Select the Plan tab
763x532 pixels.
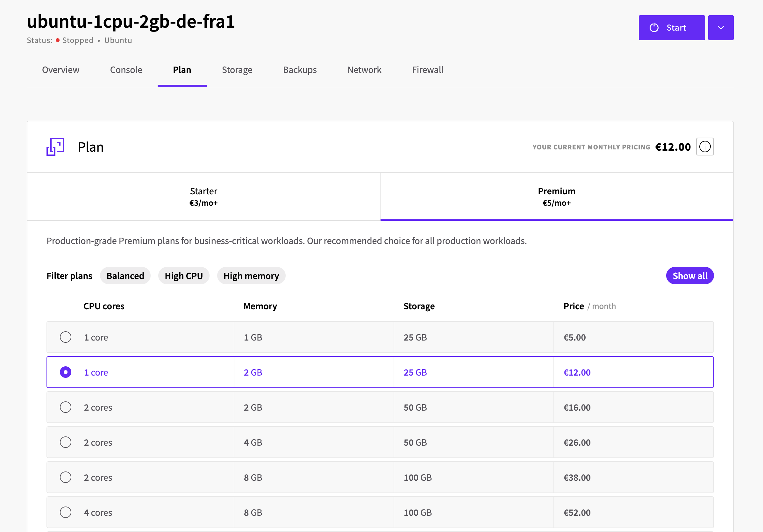point(182,70)
